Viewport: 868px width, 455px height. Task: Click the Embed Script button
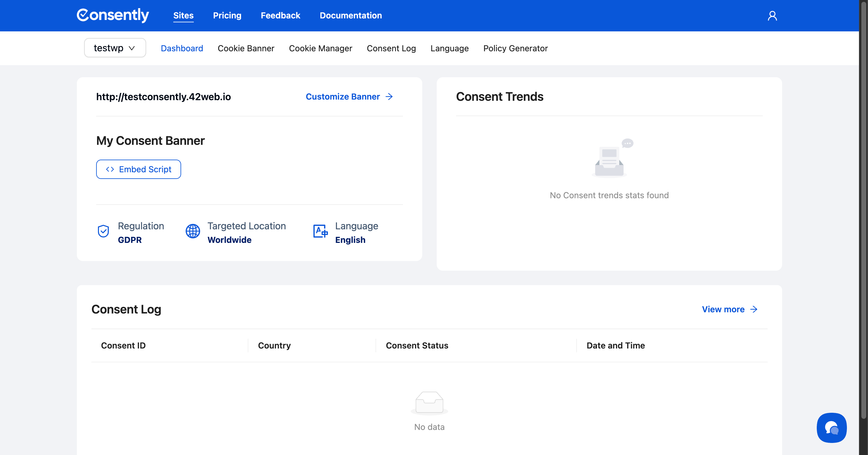[x=139, y=169]
